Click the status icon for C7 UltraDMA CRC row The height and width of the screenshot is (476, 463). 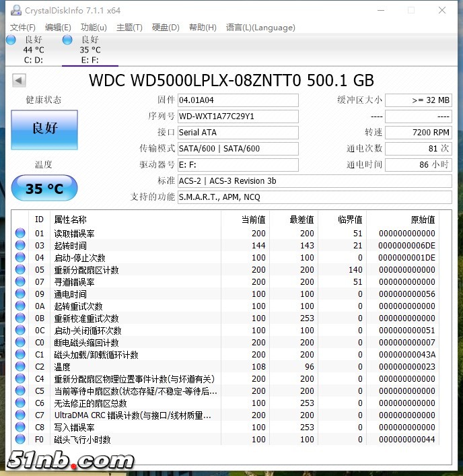pyautogui.click(x=20, y=415)
